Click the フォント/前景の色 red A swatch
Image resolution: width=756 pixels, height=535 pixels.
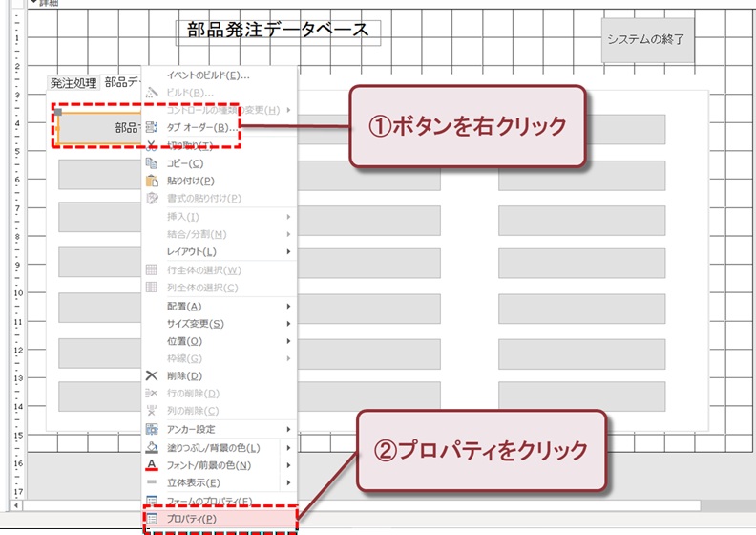151,465
